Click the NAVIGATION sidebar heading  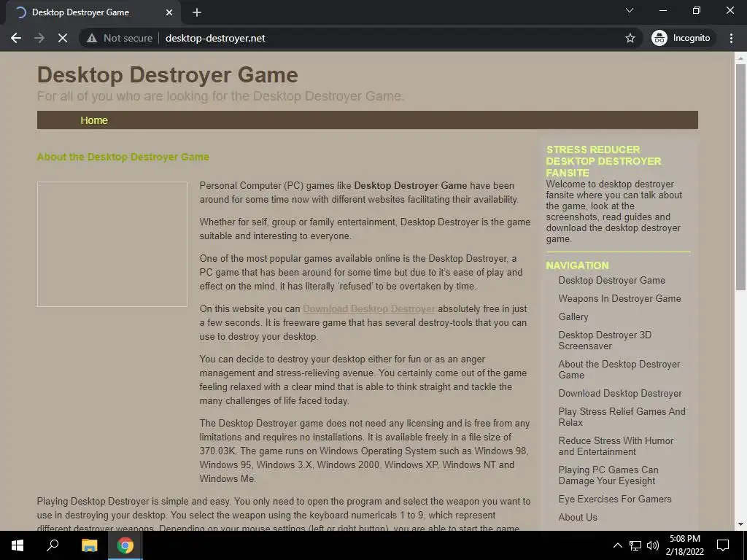[578, 265]
